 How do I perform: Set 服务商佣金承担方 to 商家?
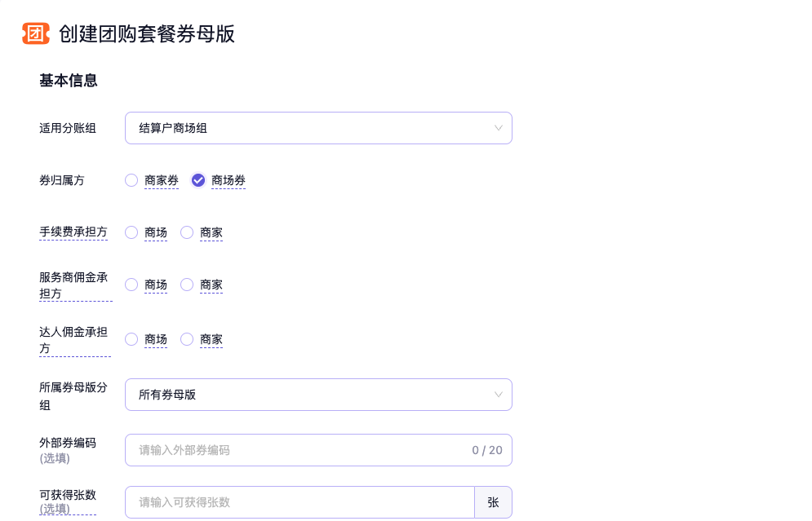coord(187,285)
